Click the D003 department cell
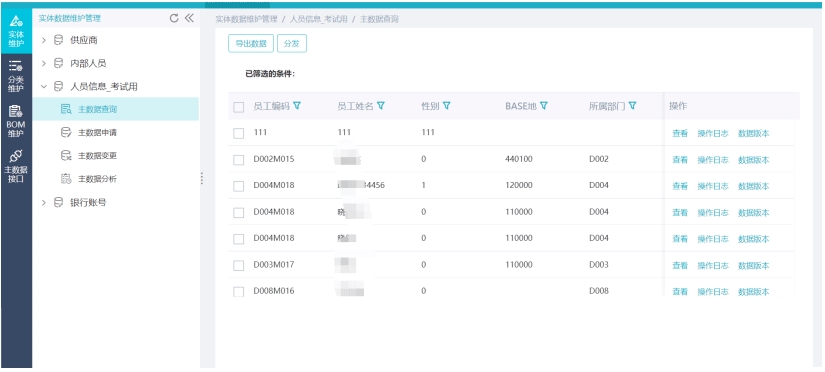 [x=599, y=265]
